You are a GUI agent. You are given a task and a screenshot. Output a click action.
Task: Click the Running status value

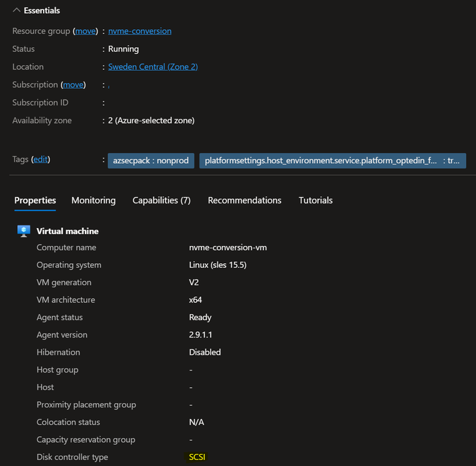[124, 49]
